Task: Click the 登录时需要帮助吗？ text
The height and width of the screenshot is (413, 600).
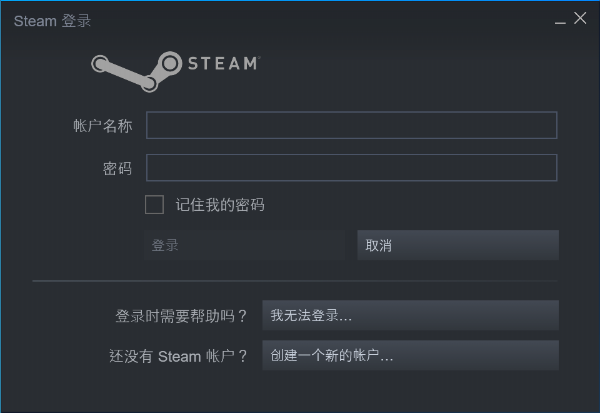Action: (x=181, y=316)
